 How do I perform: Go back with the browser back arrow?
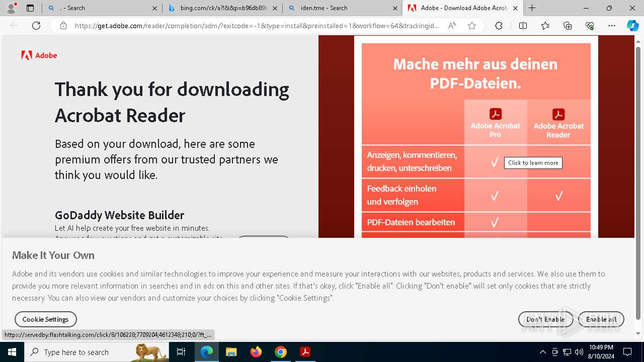click(x=14, y=26)
